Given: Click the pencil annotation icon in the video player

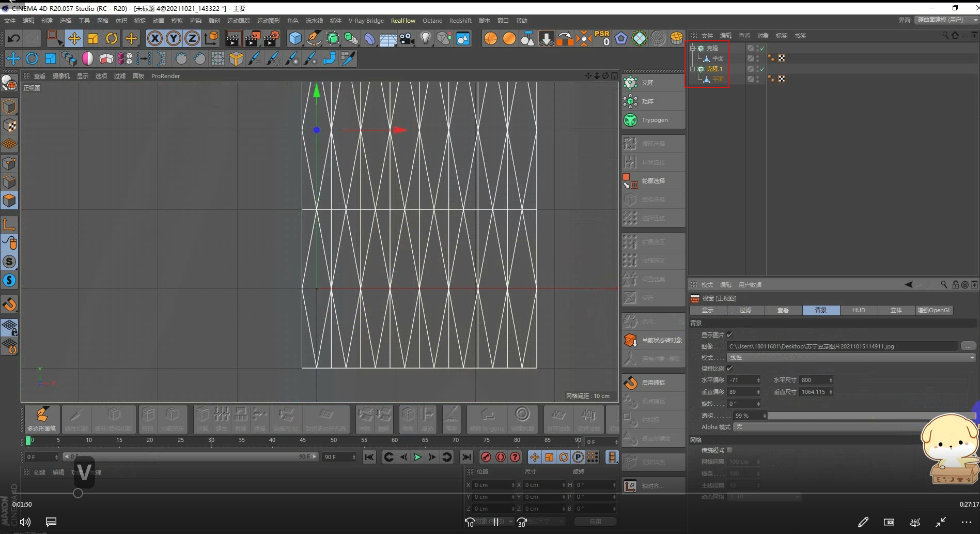Looking at the screenshot, I should pyautogui.click(x=863, y=522).
